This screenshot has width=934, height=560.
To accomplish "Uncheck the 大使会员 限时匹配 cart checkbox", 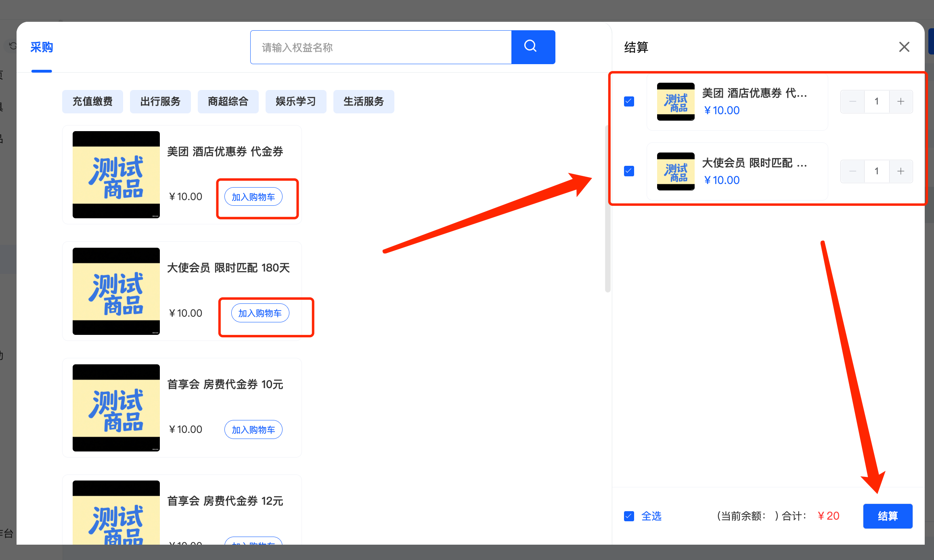I will coord(629,171).
